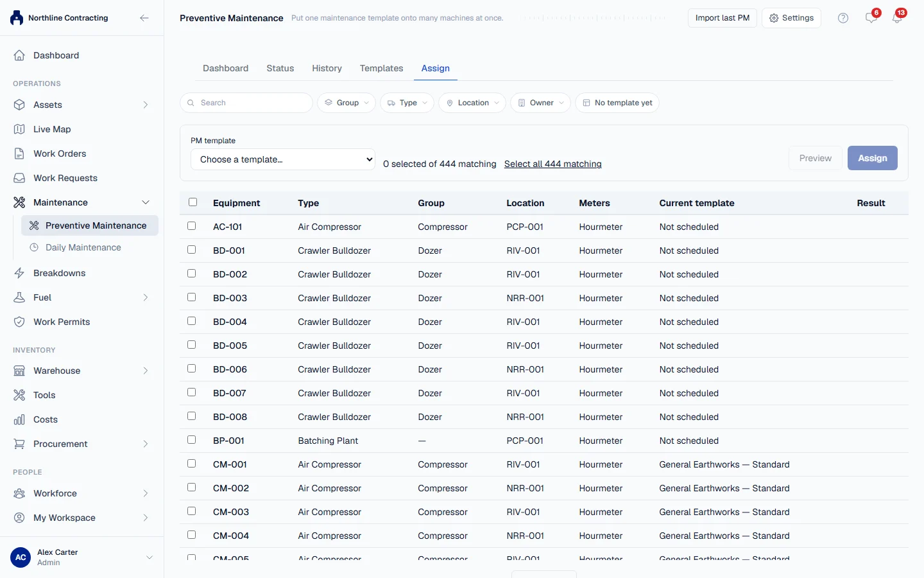Click the Preventive Maintenance wrench icon

[x=34, y=225]
